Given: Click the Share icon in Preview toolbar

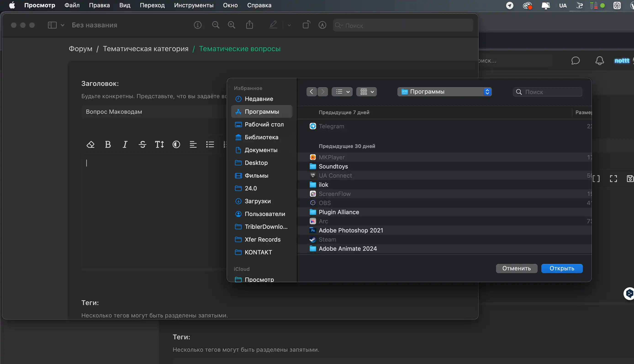Looking at the screenshot, I should click(249, 25).
